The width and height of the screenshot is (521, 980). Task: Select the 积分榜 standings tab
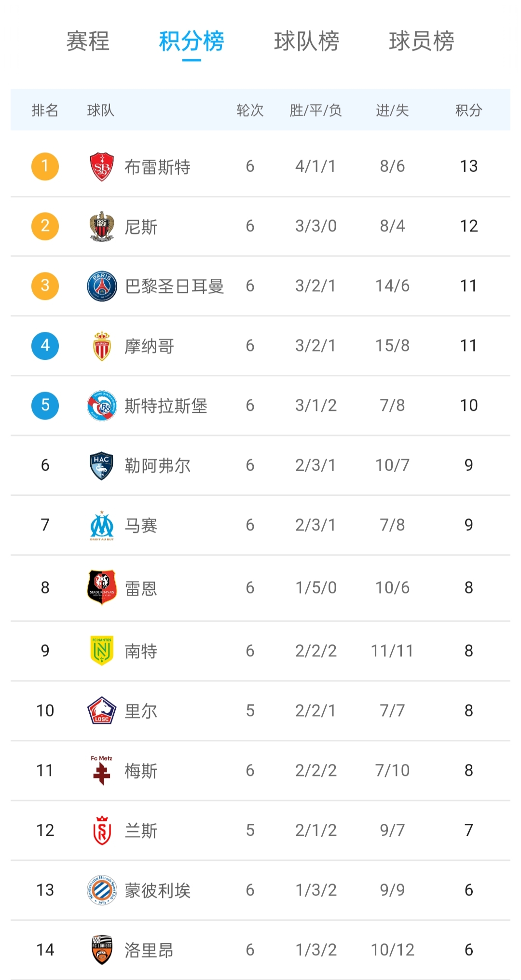tap(192, 41)
